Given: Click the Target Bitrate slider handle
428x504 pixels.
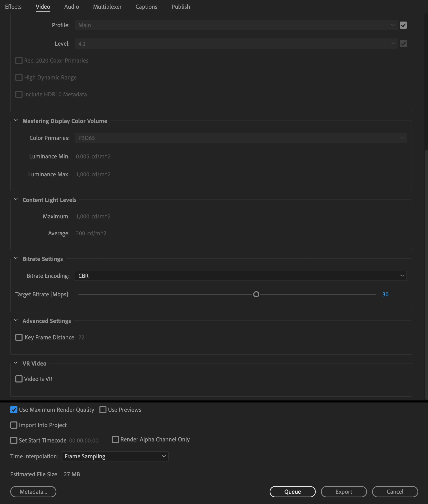Looking at the screenshot, I should point(256,294).
